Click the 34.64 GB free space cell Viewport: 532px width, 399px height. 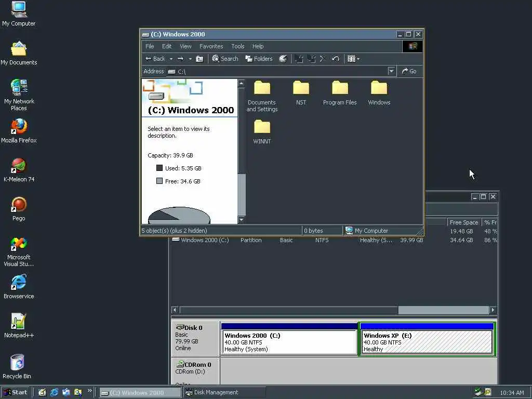(x=461, y=240)
